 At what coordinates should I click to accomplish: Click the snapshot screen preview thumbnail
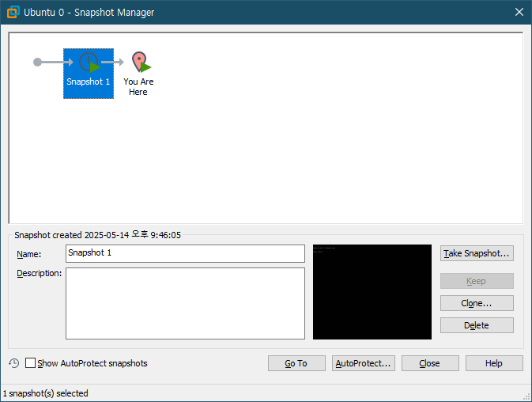(372, 292)
